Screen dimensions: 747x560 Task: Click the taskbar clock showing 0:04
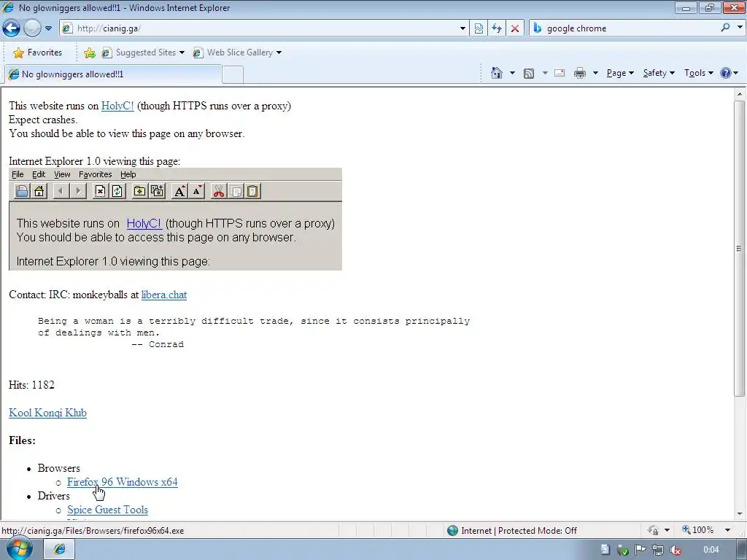(711, 550)
